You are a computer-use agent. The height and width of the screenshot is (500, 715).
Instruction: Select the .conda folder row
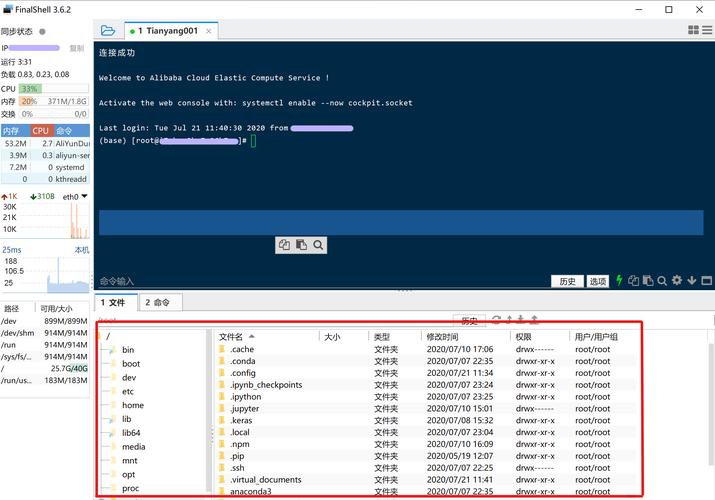(x=427, y=361)
